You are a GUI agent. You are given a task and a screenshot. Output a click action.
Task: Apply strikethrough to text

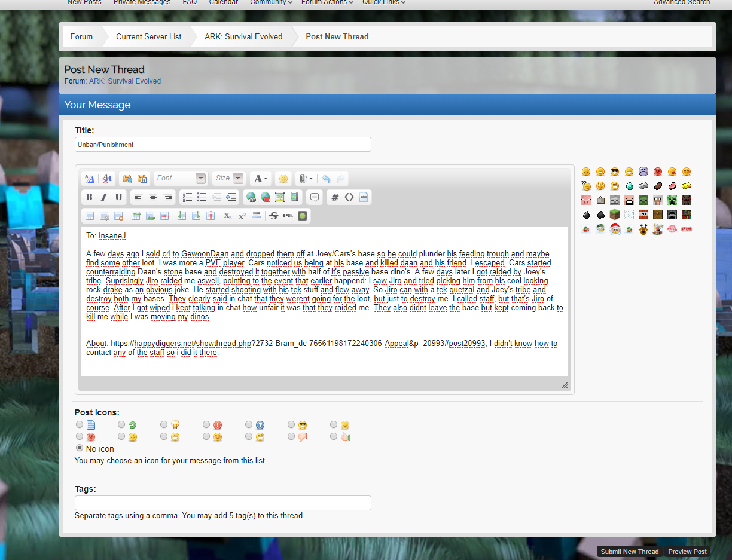coord(274,216)
